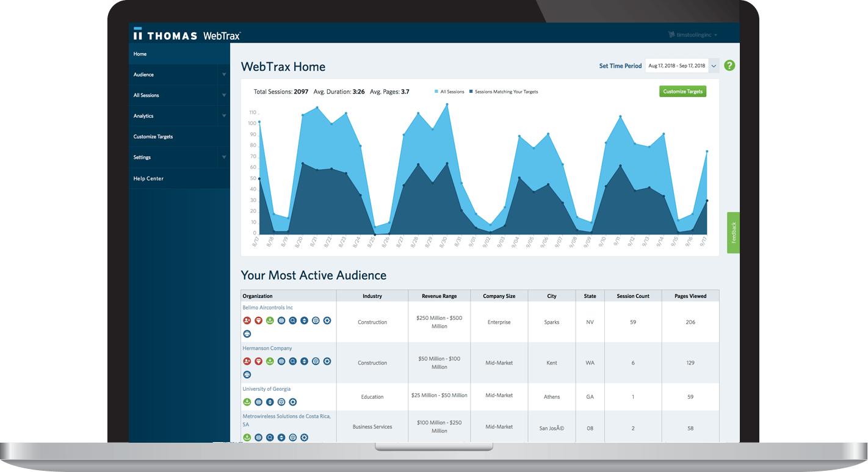Click the red add-contact icon for Belimo Aircontrols

[247, 321]
